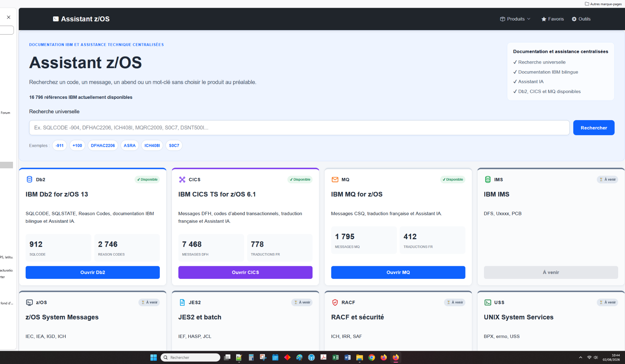
Task: Click the À venir badge on JES2 card
Action: [302, 302]
